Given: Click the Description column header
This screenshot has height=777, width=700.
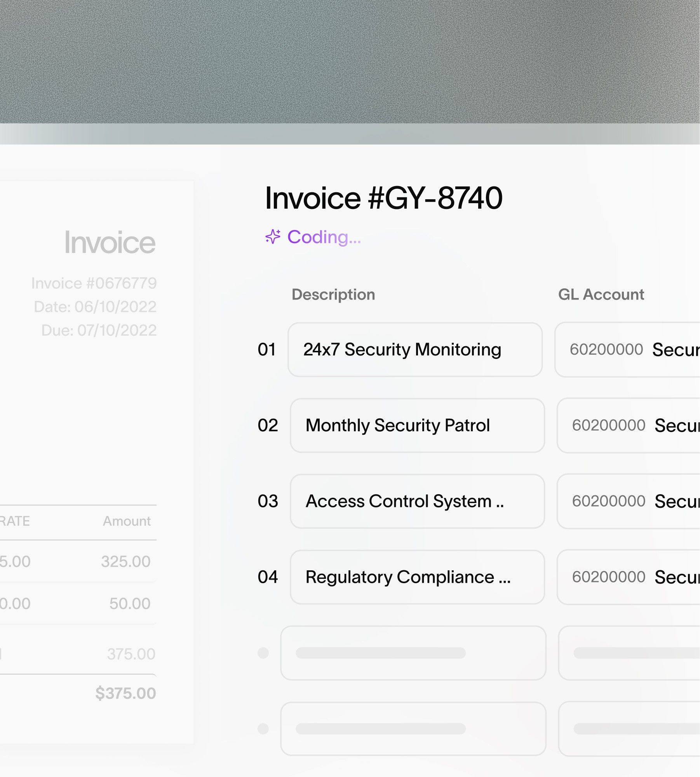Looking at the screenshot, I should pyautogui.click(x=333, y=294).
